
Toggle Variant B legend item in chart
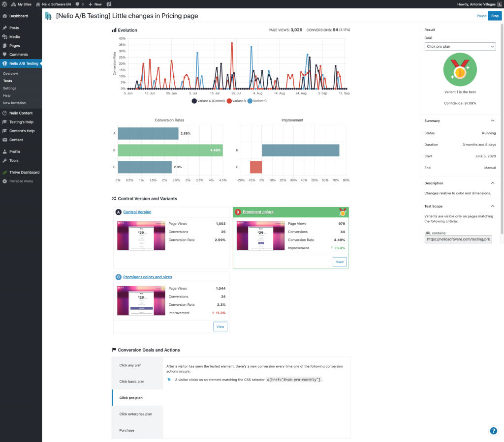(x=236, y=101)
